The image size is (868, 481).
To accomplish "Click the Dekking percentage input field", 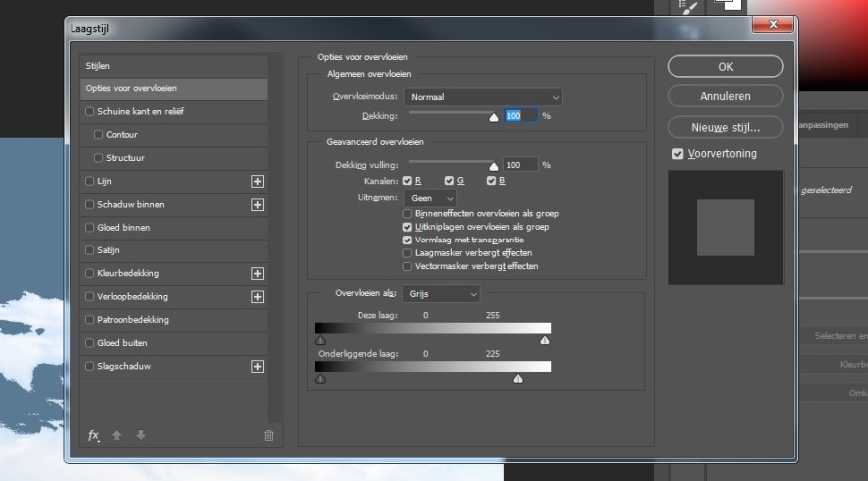I will (520, 116).
